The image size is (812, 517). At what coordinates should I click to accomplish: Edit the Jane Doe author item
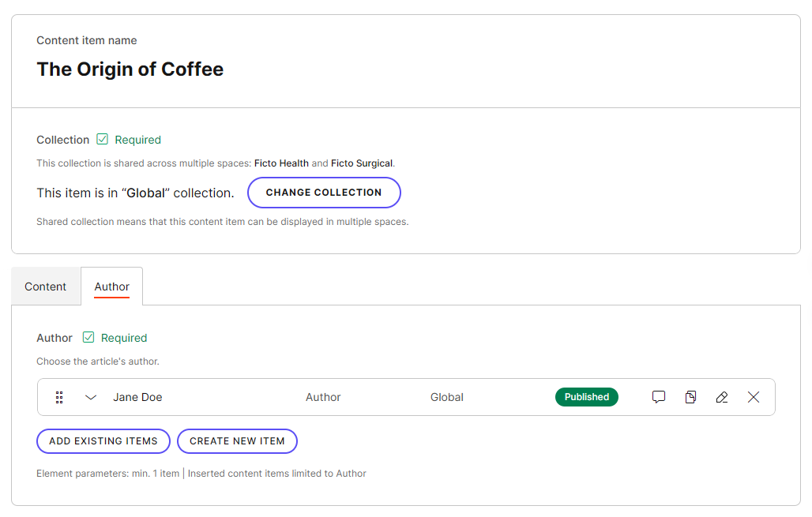point(721,397)
